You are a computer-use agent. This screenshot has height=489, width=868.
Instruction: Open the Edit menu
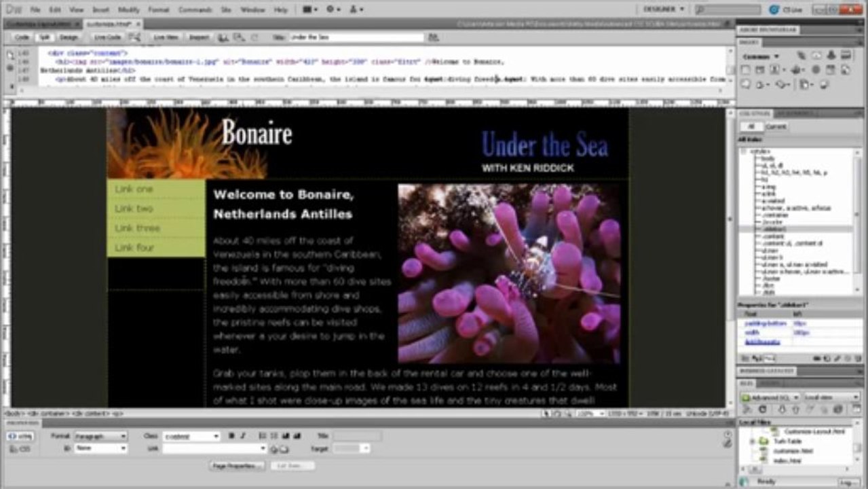click(x=55, y=10)
